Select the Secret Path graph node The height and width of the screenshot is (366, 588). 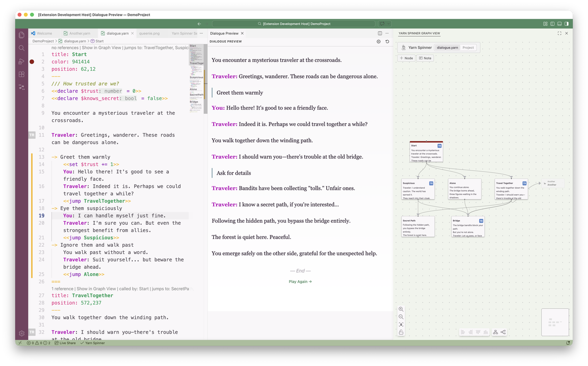[418, 227]
